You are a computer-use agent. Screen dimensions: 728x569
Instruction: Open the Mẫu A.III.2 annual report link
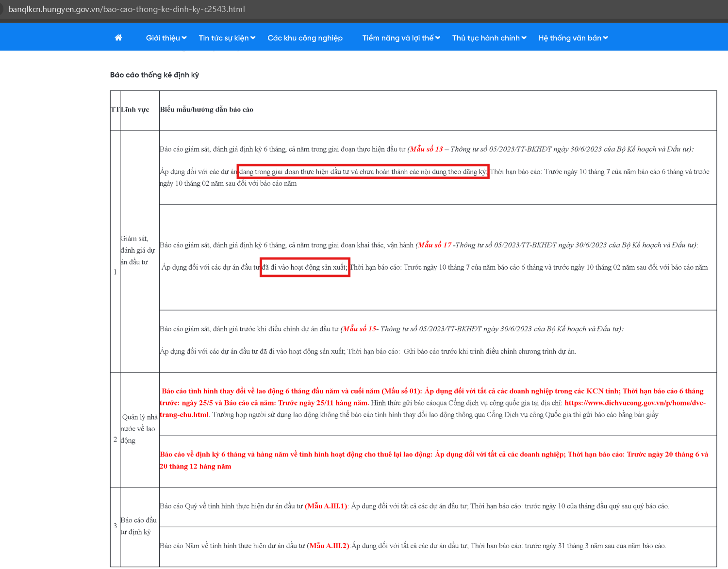point(329,546)
